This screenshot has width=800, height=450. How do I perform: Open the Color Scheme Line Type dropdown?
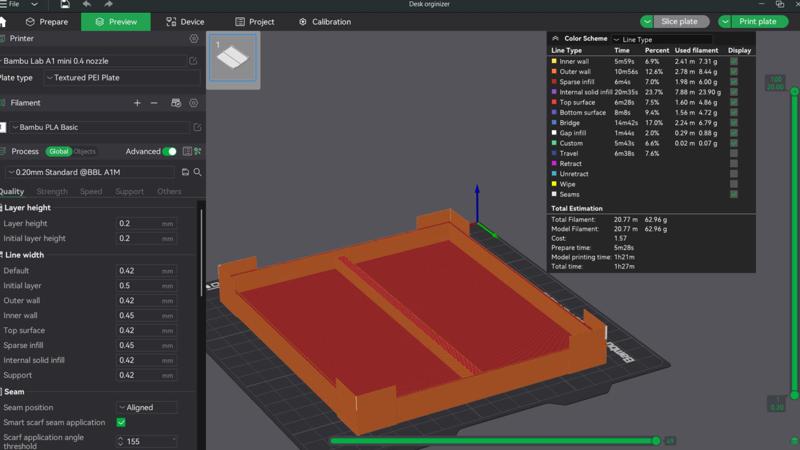(660, 39)
